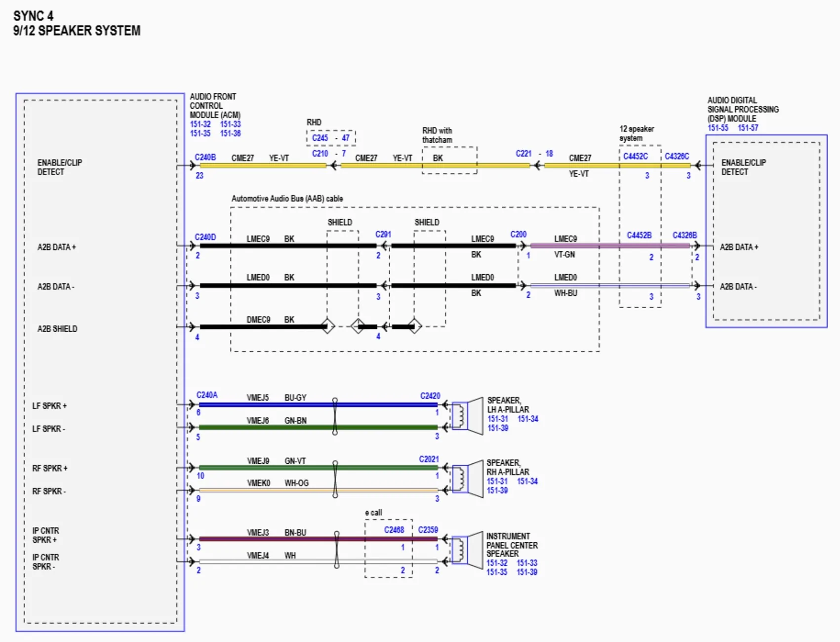Image resolution: width=840 pixels, height=642 pixels.
Task: Select circuit VMEJ6 wire label
Action: pos(258,421)
